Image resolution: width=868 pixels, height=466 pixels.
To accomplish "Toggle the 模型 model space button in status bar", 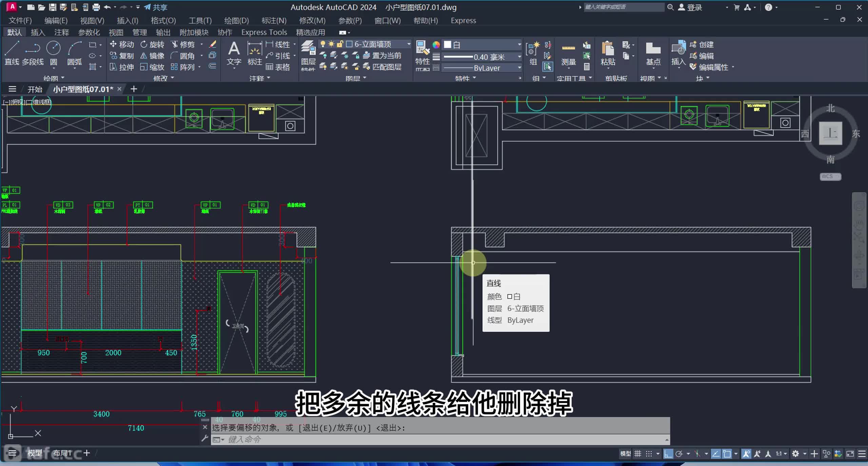I will [x=626, y=453].
